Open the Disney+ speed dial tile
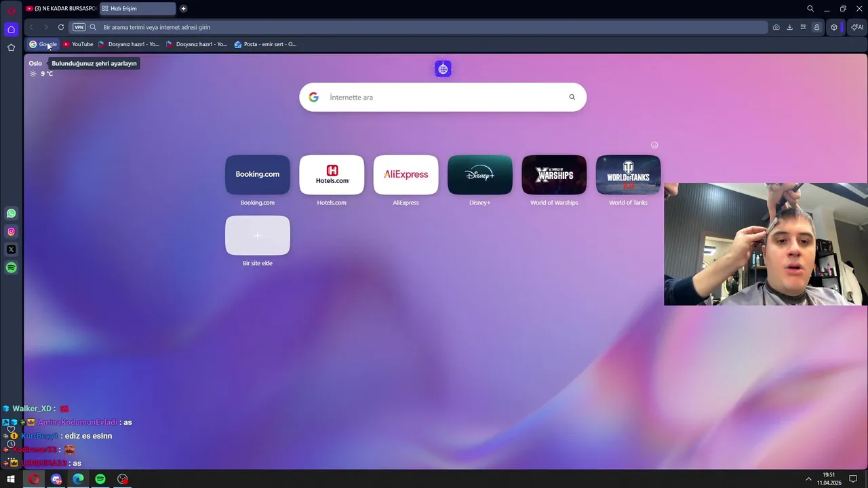868x488 pixels. point(480,175)
